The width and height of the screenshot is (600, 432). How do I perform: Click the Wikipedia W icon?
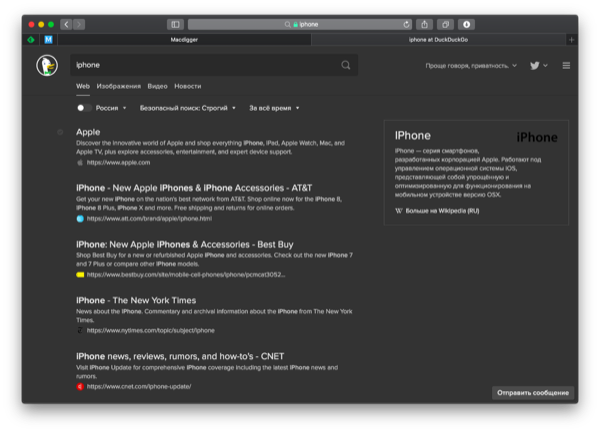coord(399,211)
